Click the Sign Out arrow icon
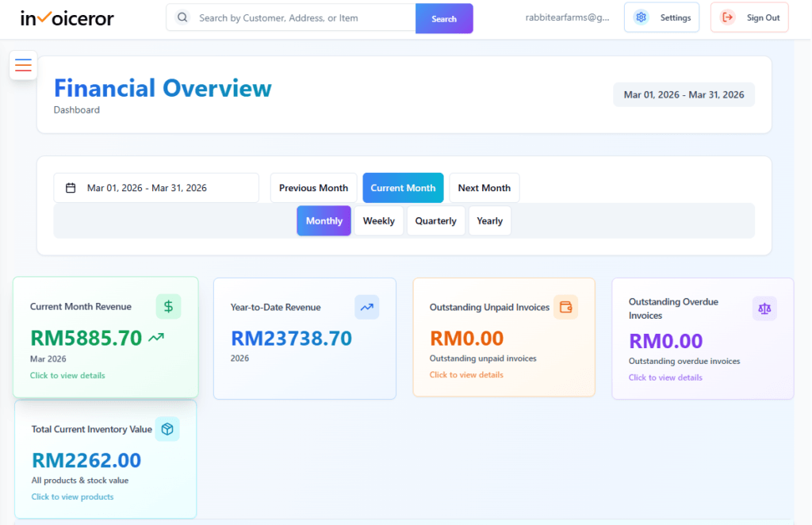812x525 pixels. click(x=729, y=17)
